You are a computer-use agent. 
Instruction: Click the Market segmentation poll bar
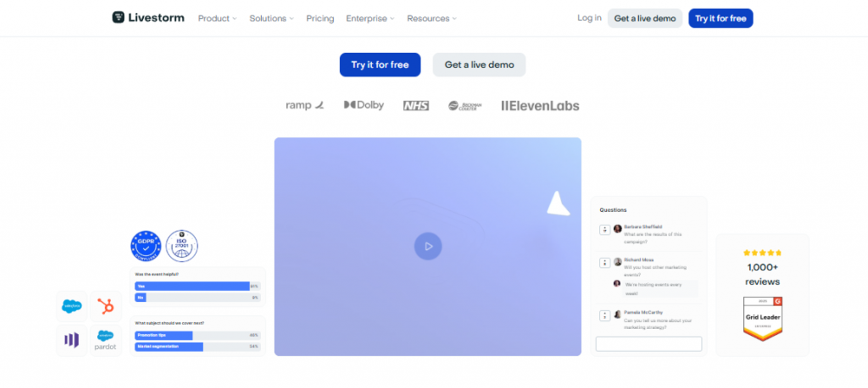198,347
